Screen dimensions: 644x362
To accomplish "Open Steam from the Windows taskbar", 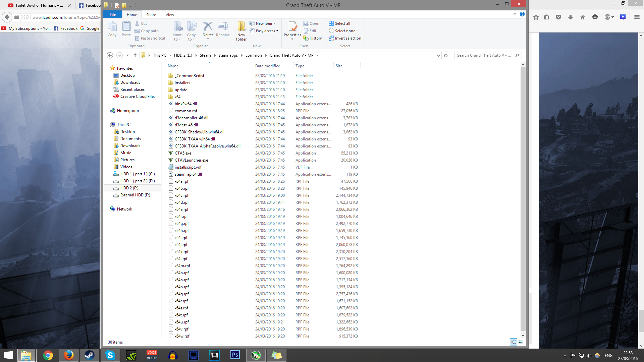I will coord(90,355).
